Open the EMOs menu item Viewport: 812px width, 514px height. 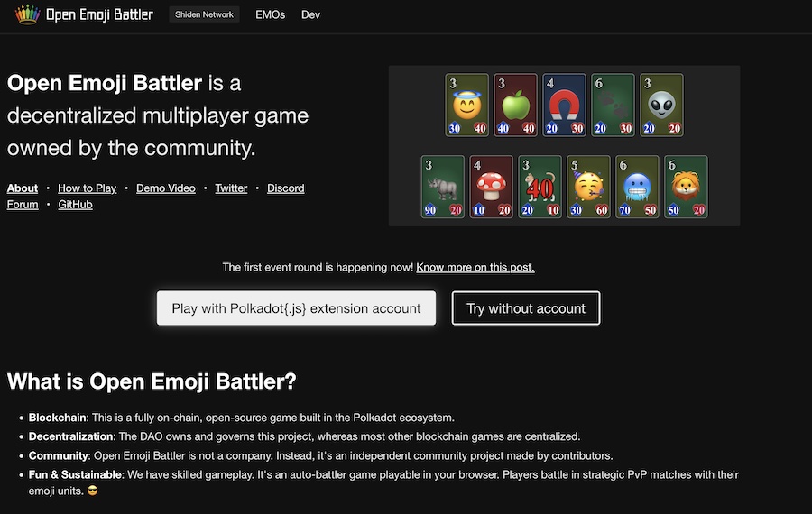pyautogui.click(x=271, y=15)
